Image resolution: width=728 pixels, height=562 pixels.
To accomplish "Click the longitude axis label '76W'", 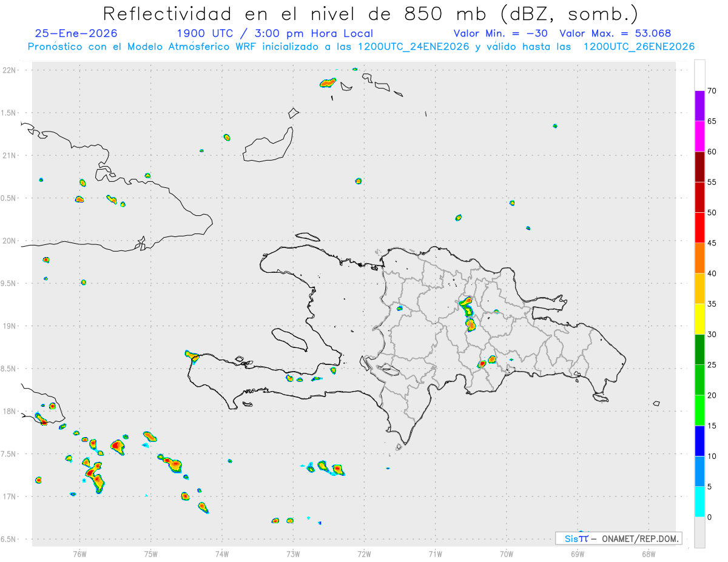I will [x=79, y=554].
